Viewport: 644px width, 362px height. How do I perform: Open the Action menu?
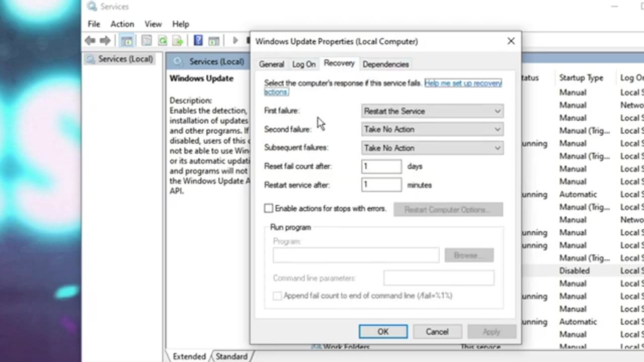tap(122, 24)
